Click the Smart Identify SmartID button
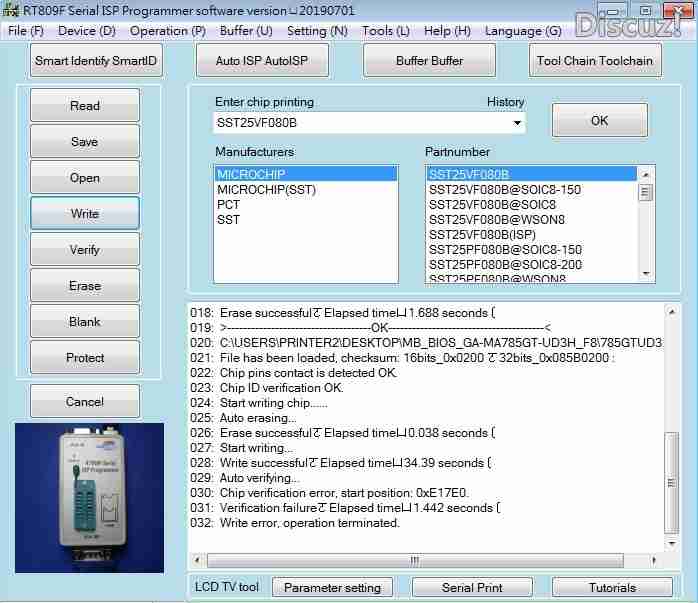The image size is (698, 603). [x=96, y=60]
